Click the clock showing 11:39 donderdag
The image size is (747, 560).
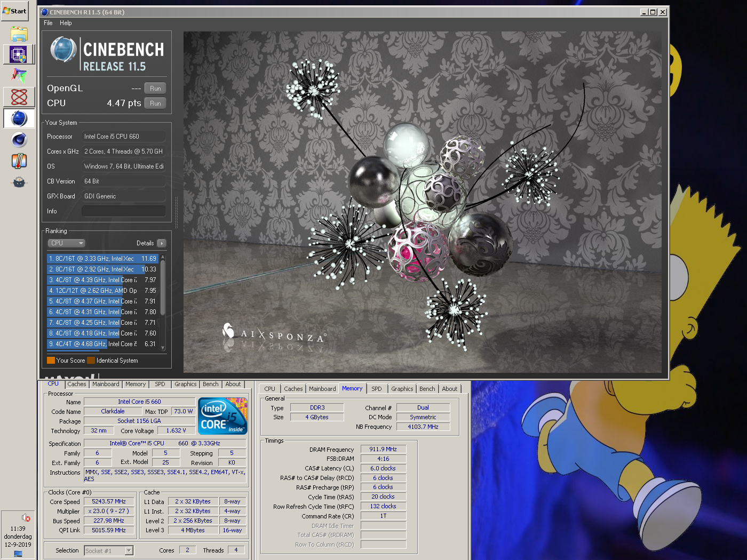tap(18, 537)
